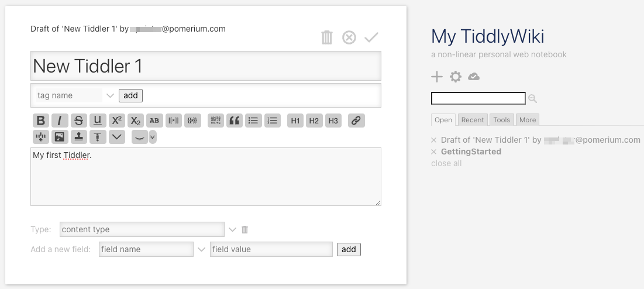This screenshot has height=289, width=644.
Task: Click add button for new field
Action: (349, 249)
